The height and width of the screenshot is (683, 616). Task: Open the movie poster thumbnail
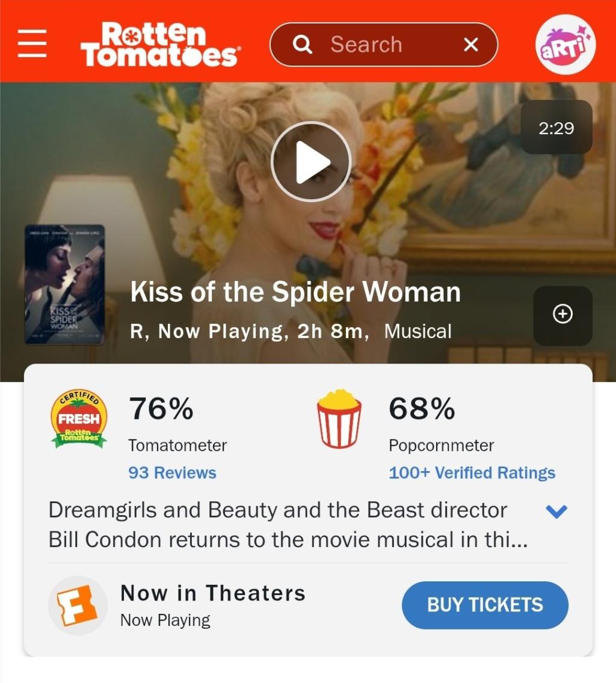point(64,285)
